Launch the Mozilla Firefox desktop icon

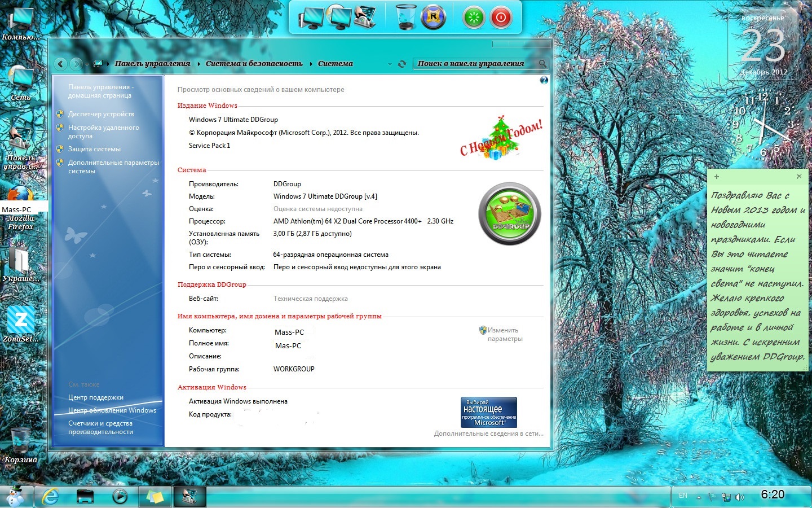tap(21, 208)
